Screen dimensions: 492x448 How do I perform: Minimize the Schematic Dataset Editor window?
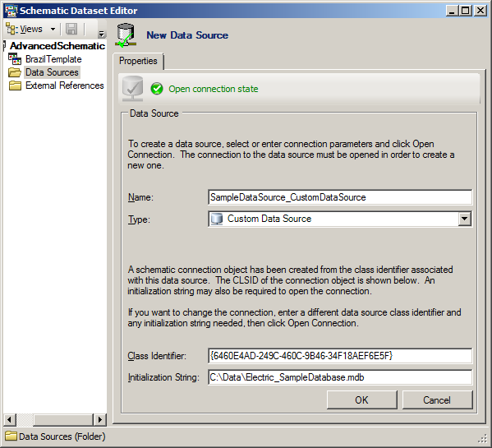click(452, 11)
